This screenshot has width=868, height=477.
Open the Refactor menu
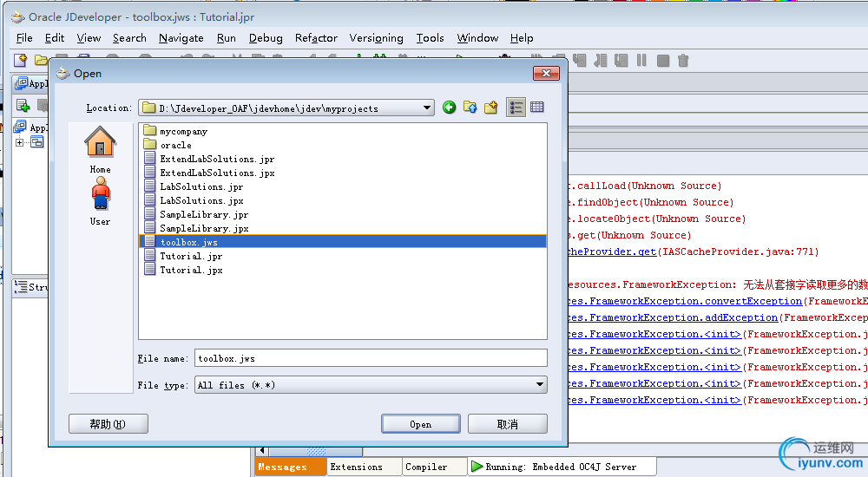[316, 37]
